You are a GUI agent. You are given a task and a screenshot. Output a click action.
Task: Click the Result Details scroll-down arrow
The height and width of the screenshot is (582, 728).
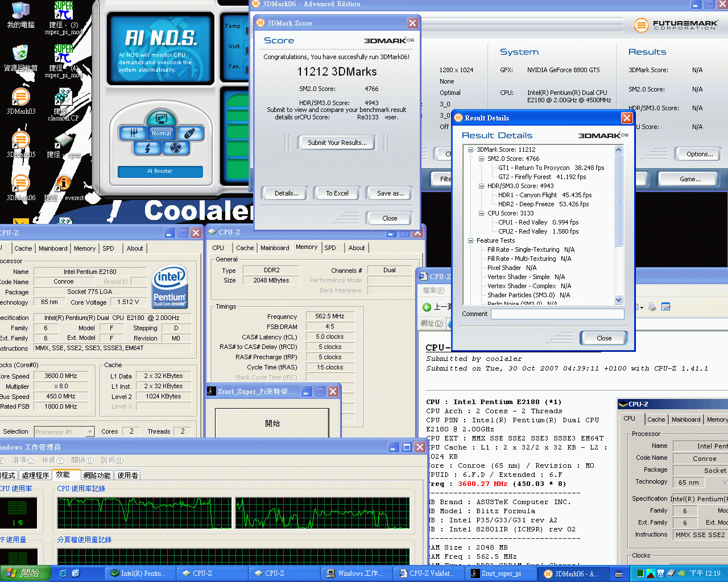pyautogui.click(x=619, y=300)
